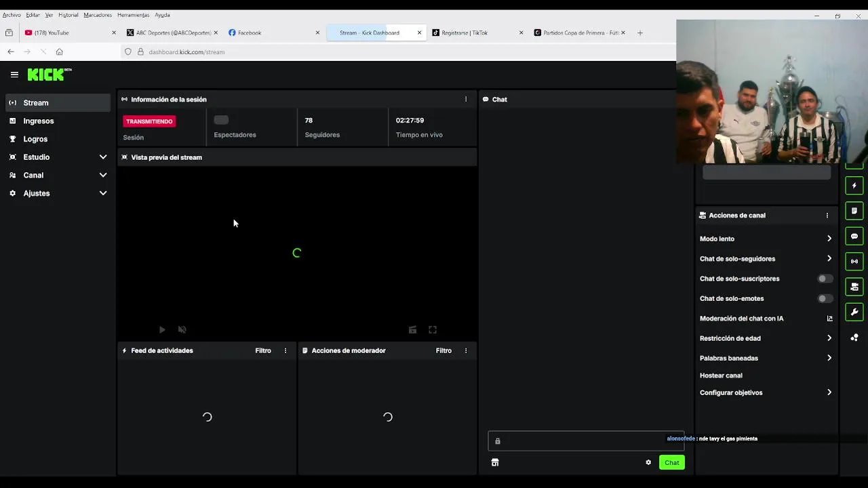Open options for Información de la sesión

pyautogui.click(x=466, y=99)
